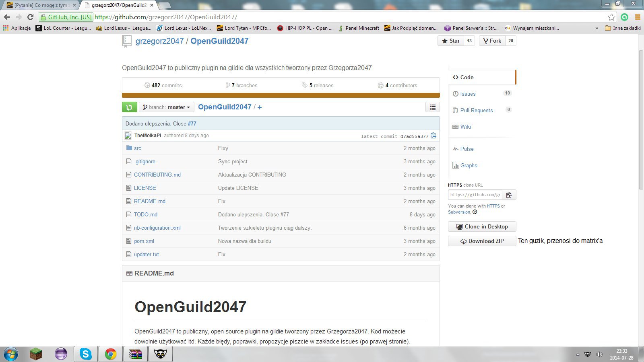Screen dimensions: 644x362
Task: View 7 branches
Action: tap(242, 85)
